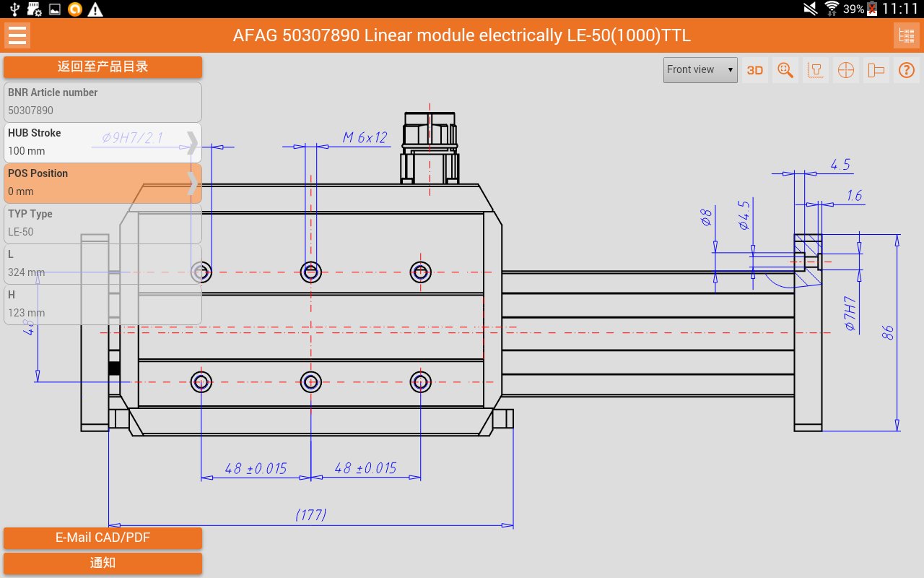Activate the magnifier zoom tool
924x578 pixels.
[785, 70]
